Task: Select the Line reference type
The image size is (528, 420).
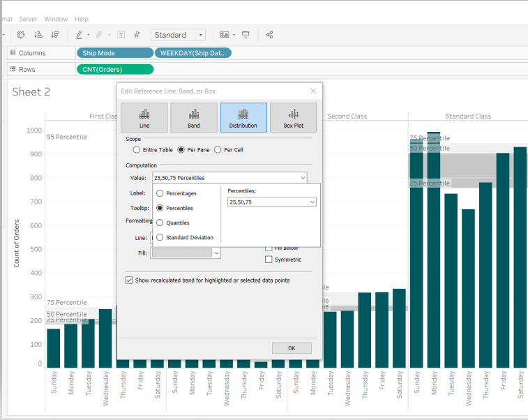Action: point(144,117)
